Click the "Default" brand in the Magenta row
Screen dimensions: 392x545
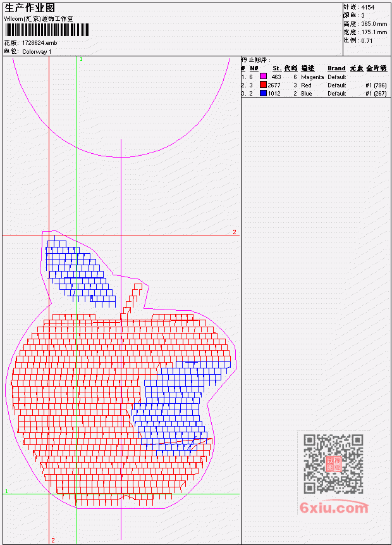(x=337, y=77)
